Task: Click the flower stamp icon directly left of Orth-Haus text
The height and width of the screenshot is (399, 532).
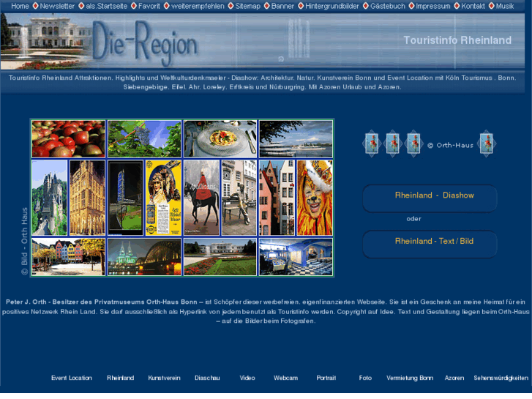Action: tap(413, 143)
